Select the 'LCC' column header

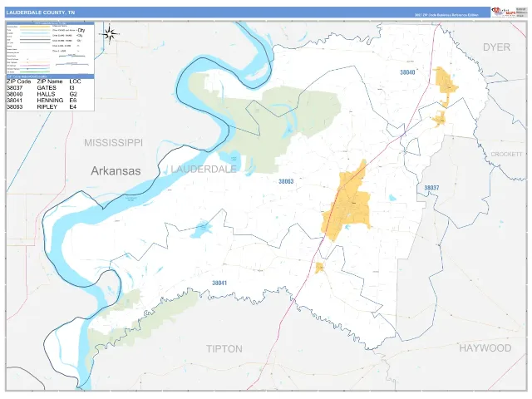[x=75, y=81]
